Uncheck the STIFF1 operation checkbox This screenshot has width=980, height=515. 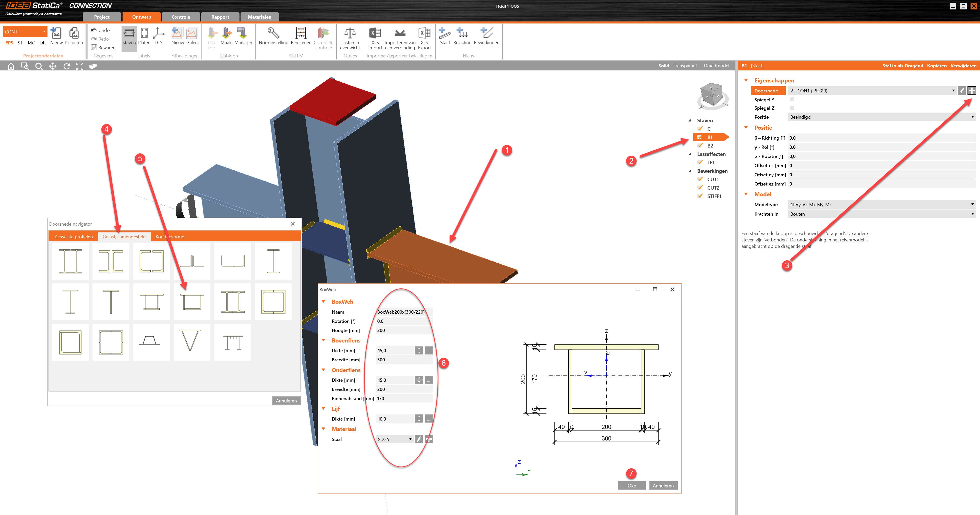point(700,196)
